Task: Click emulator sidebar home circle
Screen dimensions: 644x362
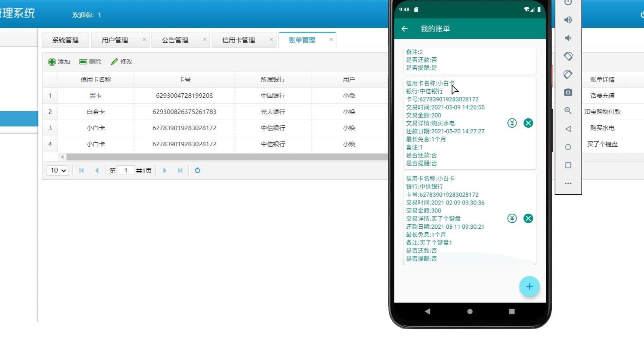Action: 568,147
